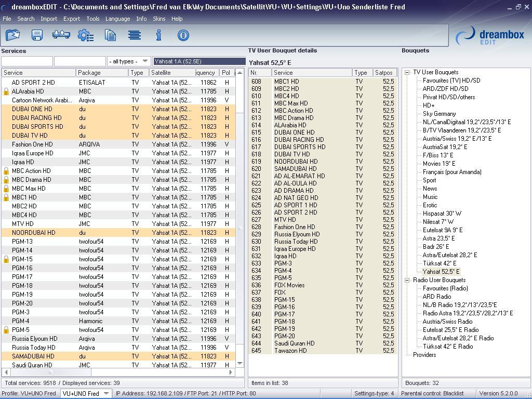The width and height of the screenshot is (532, 399).
Task: Collapse the TV User Bouquets tree node
Action: click(x=407, y=72)
